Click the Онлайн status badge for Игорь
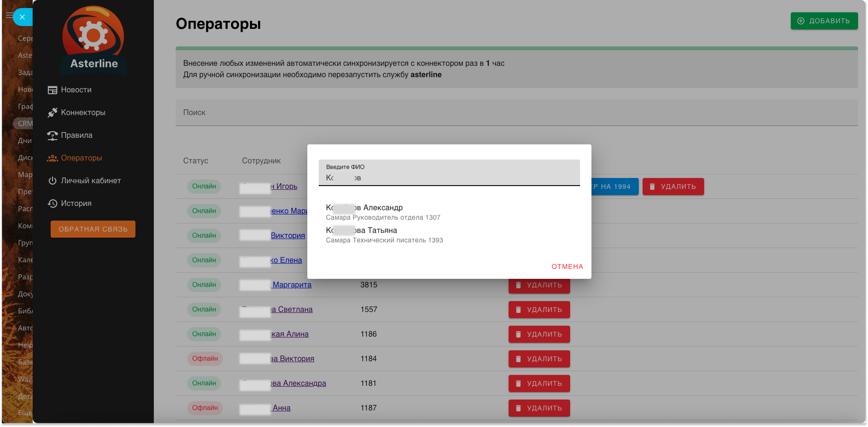 coord(204,187)
